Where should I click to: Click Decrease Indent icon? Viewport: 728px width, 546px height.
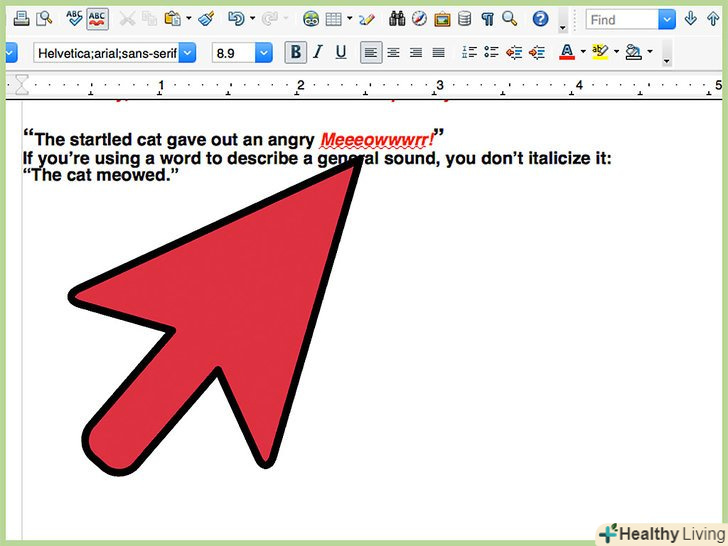tap(514, 52)
